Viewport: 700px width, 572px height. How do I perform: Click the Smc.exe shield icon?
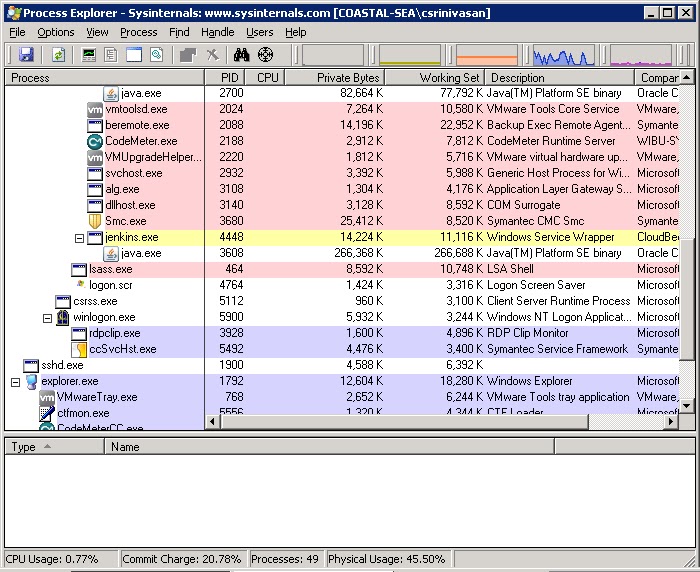(95, 221)
